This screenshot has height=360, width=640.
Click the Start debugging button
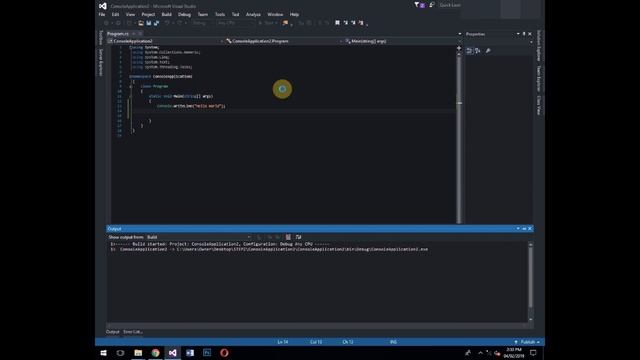click(268, 23)
